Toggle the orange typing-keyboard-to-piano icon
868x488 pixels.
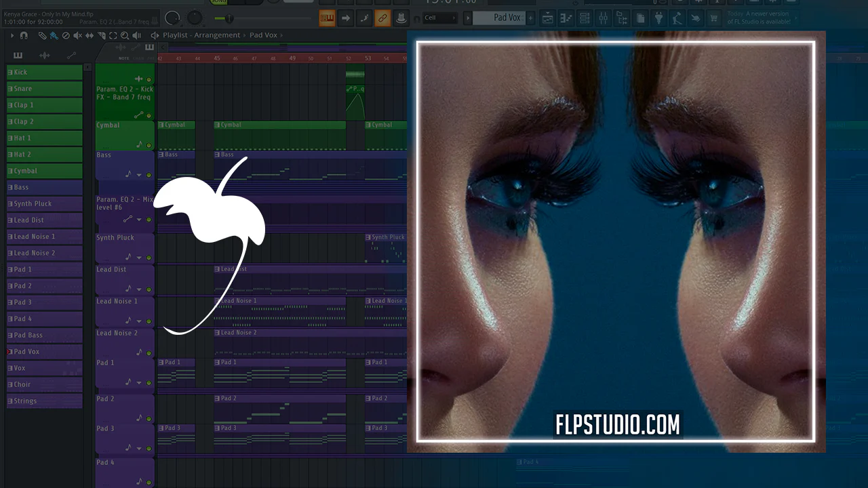[327, 18]
